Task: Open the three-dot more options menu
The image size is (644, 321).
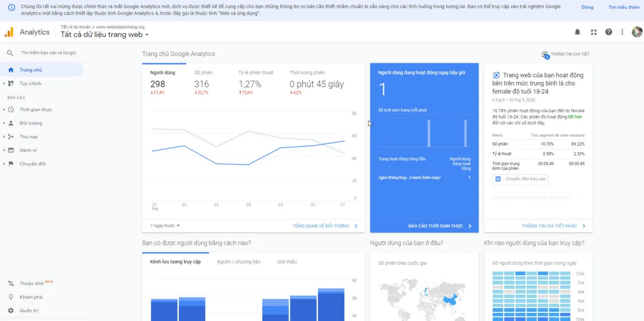Action: [x=622, y=32]
